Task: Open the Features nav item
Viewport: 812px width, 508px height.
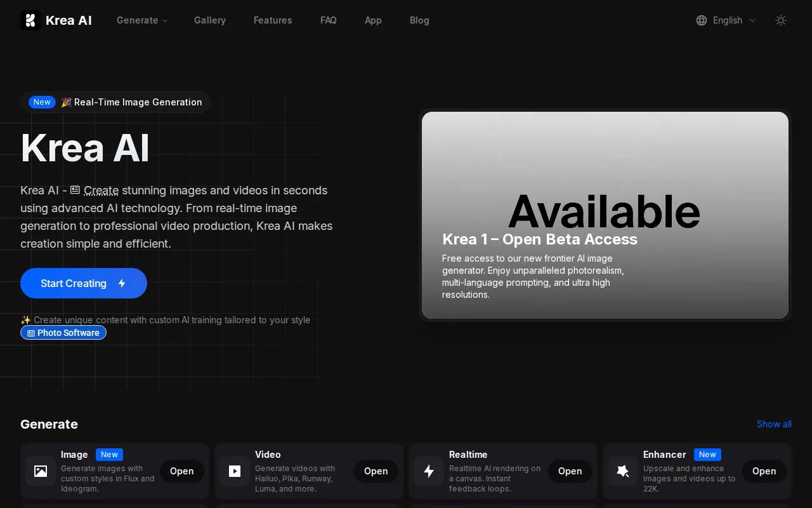Action: pos(273,20)
